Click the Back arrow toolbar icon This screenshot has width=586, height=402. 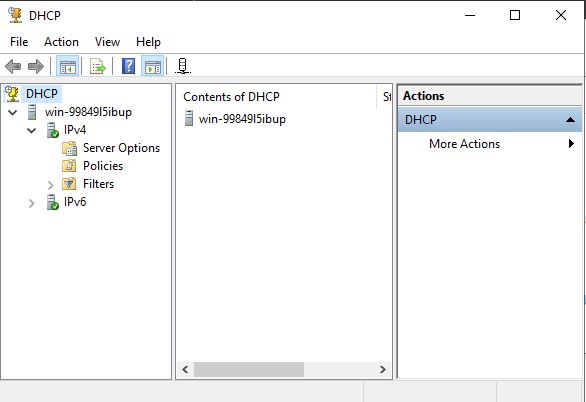13,67
